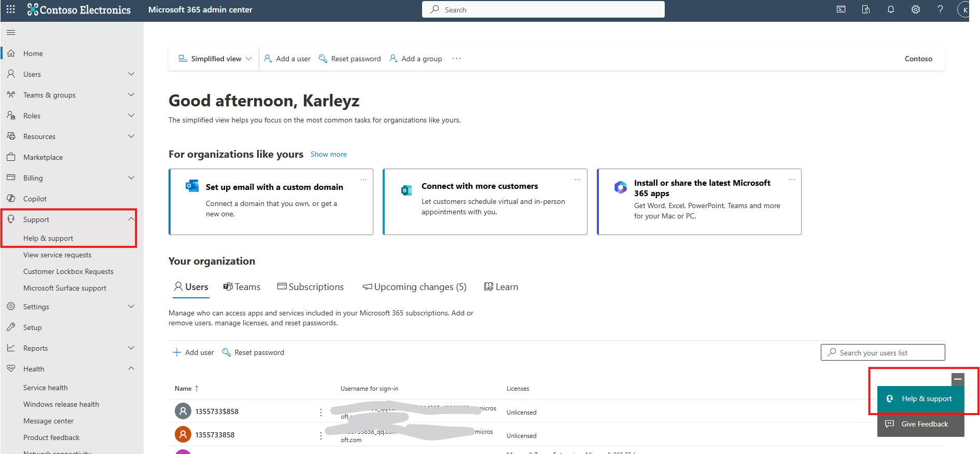Click Add a group in toolbar
Viewport: 980px width, 454px height.
point(415,59)
